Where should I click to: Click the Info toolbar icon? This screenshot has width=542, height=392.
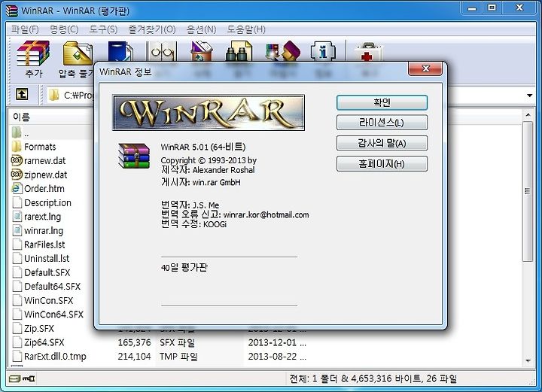tap(323, 51)
